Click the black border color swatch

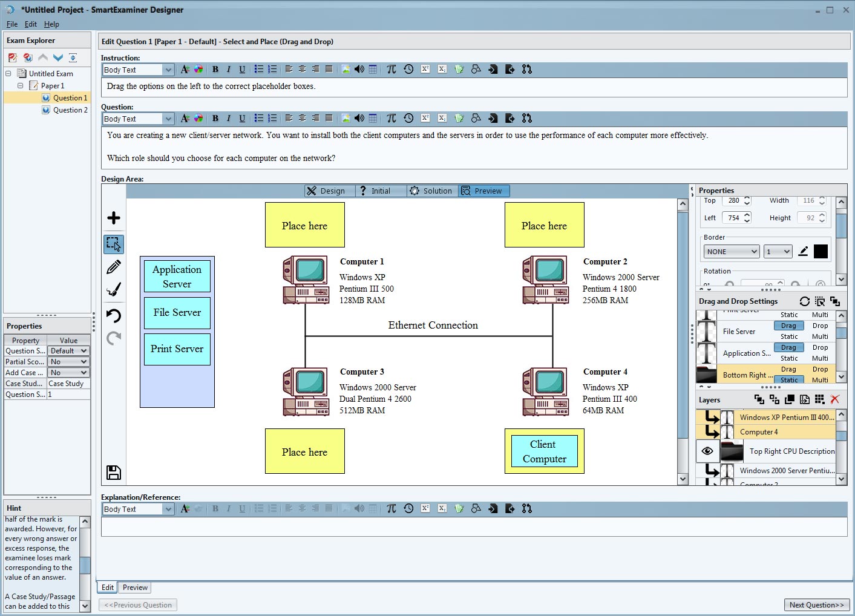coord(821,251)
